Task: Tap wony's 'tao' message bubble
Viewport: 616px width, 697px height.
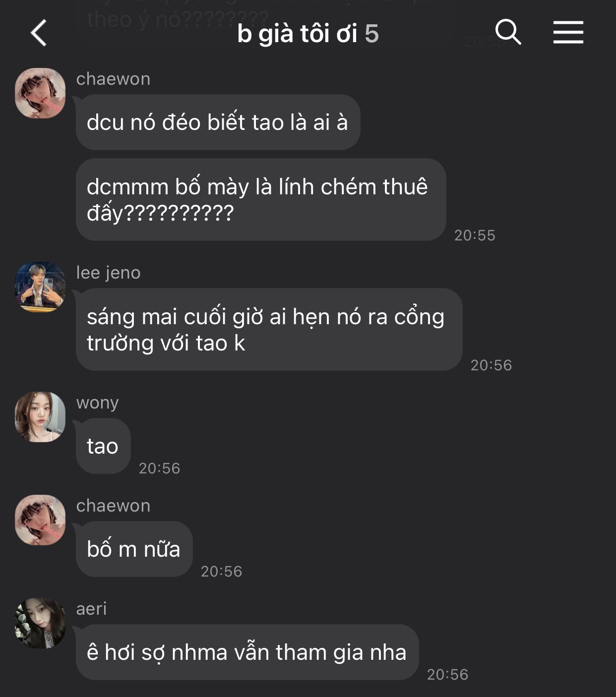Action: pyautogui.click(x=103, y=446)
